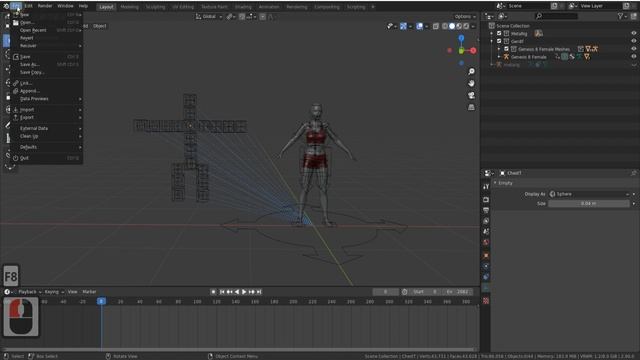Toggle preview range clock icon

coord(404,292)
